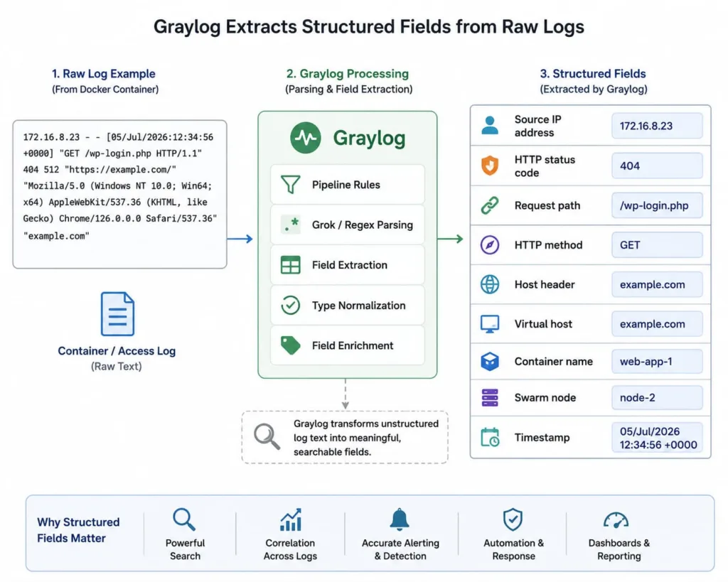
Task: Click the Field Extraction table icon
Action: [290, 265]
